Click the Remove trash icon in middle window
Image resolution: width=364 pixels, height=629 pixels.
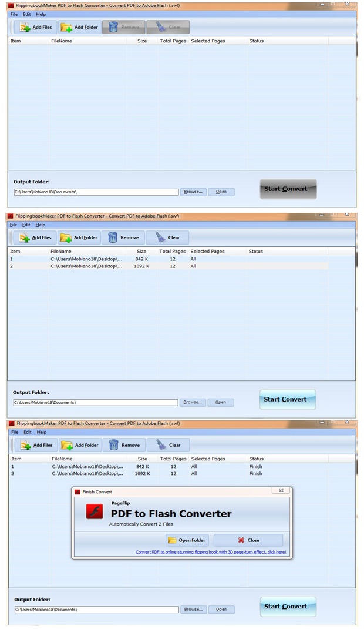tap(113, 237)
